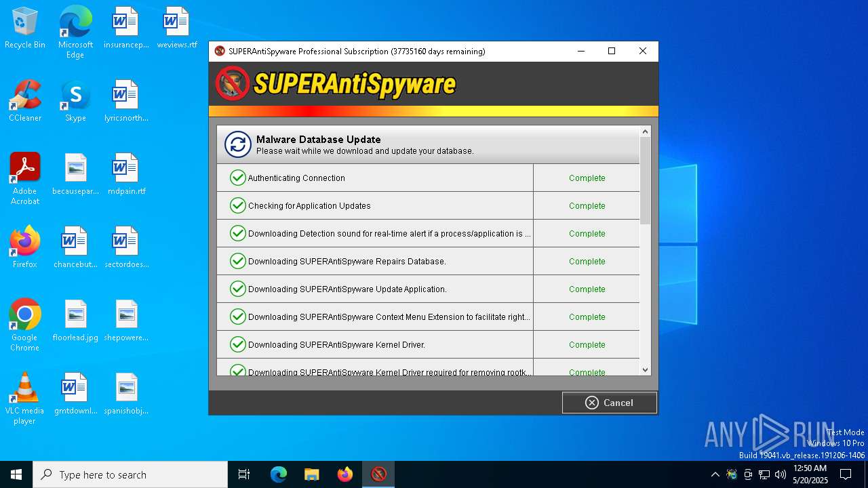Click Complete status for Update Application
This screenshot has height=488, width=868.
tap(587, 289)
